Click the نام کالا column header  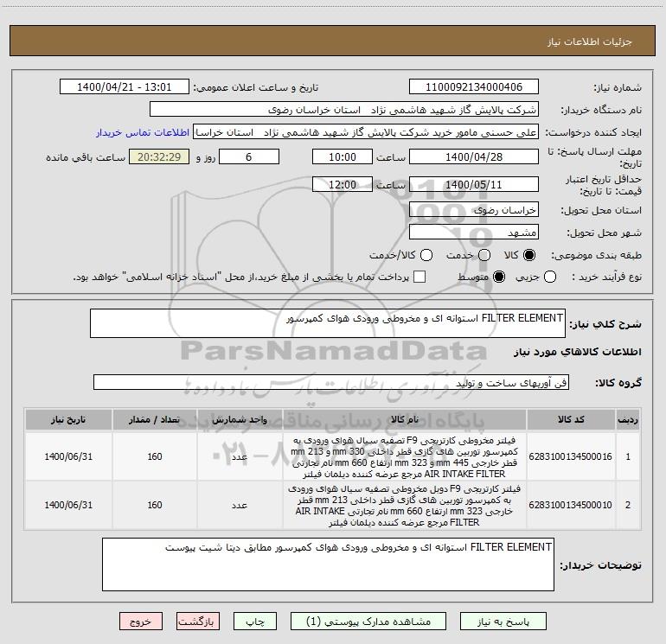point(405,419)
